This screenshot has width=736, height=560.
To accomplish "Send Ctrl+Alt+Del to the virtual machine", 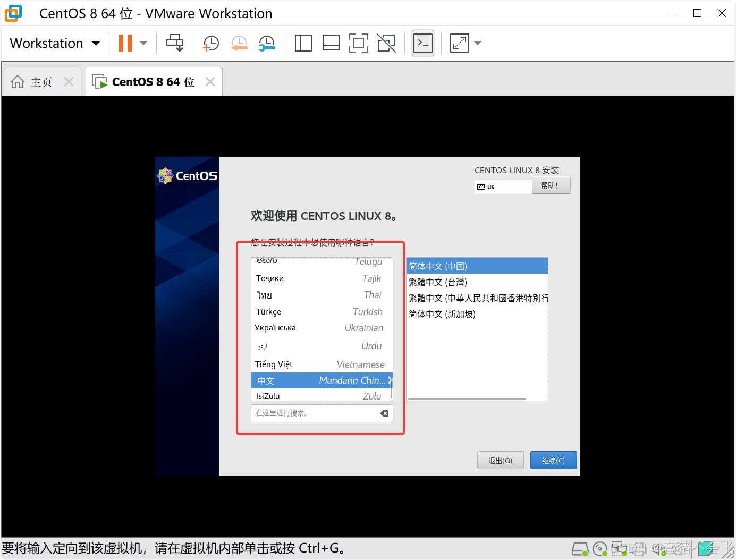I will tap(175, 43).
